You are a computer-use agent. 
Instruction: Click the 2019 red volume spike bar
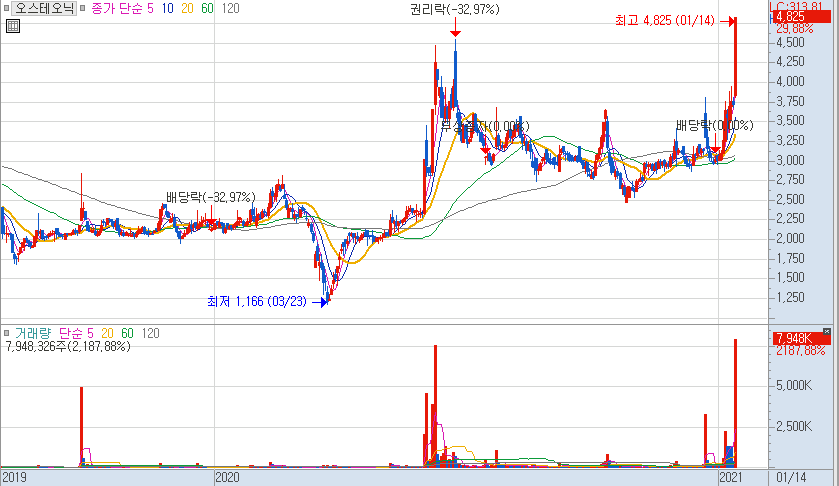point(81,427)
